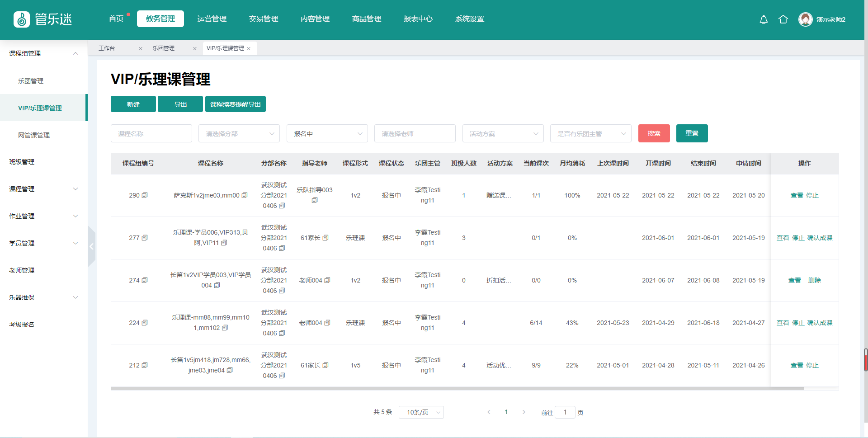Image resolution: width=868 pixels, height=438 pixels.
Task: Click the red 搜索 button
Action: click(x=654, y=133)
